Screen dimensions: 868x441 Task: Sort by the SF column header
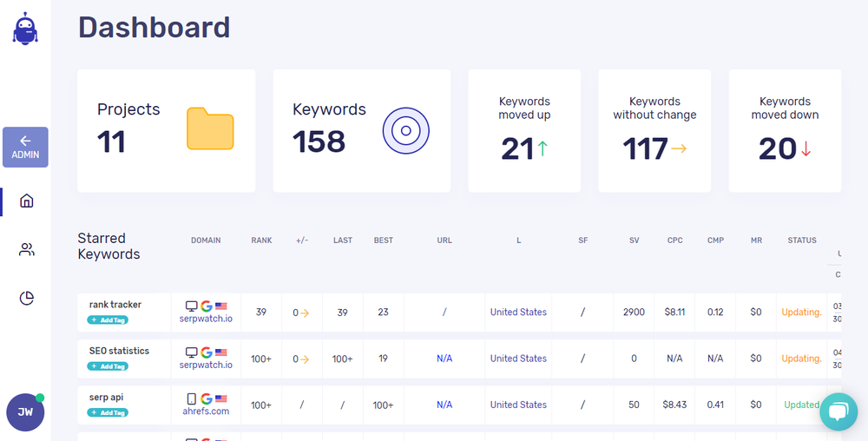tap(583, 240)
